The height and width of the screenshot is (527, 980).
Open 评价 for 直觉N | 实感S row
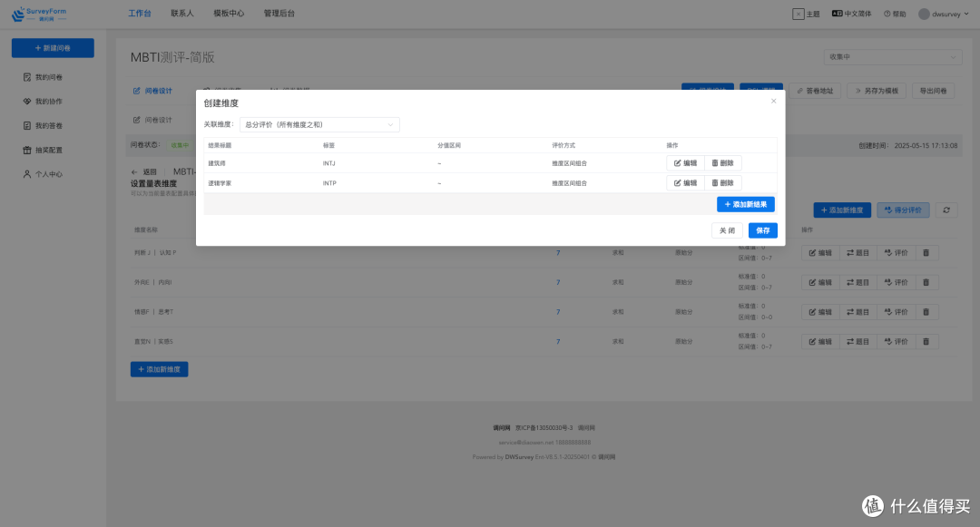coord(897,342)
